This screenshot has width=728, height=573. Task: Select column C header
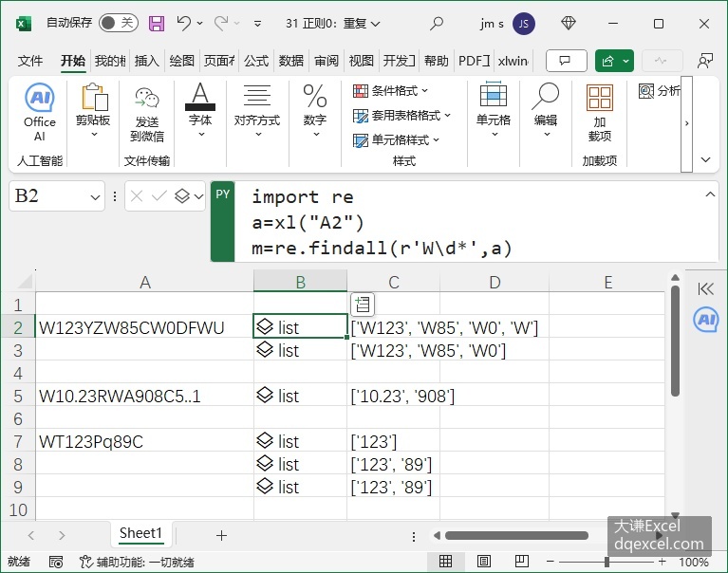point(393,282)
